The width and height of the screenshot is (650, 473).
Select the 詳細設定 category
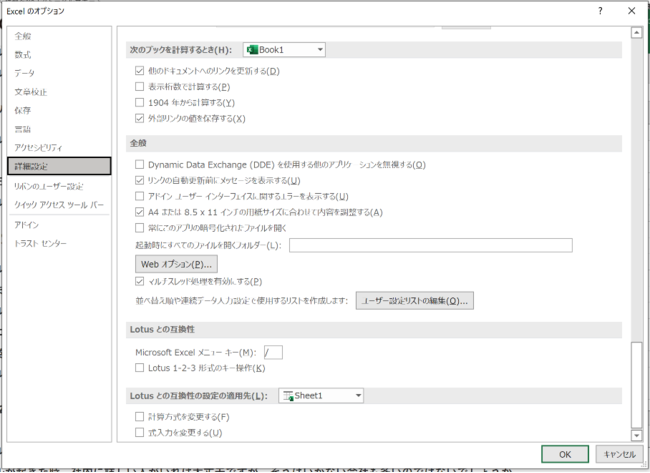click(59, 166)
